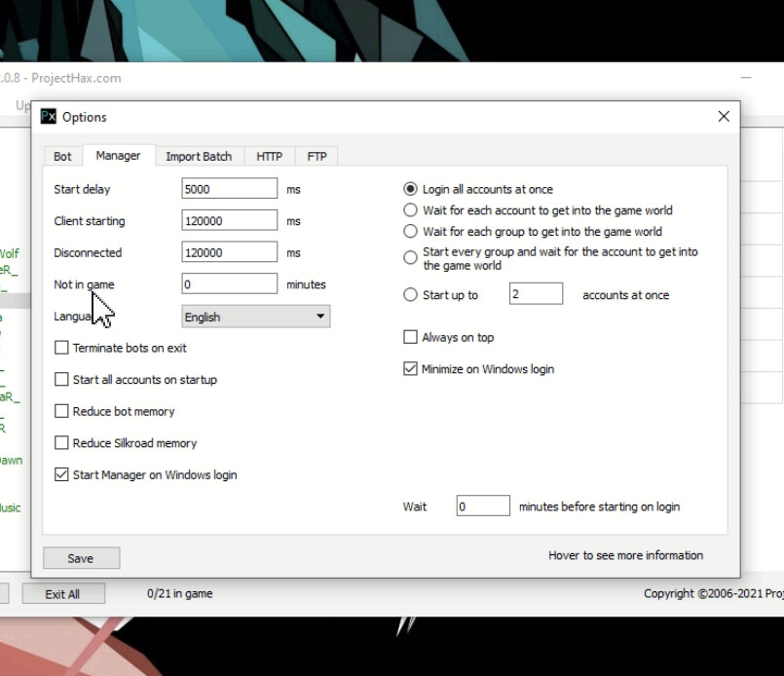
Task: Focus the Client starting ms field
Action: 230,221
